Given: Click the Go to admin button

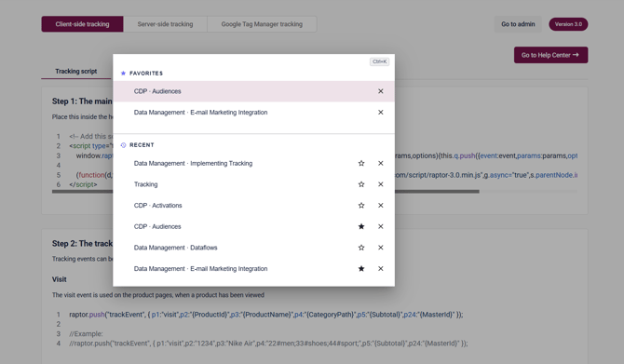Looking at the screenshot, I should (x=518, y=24).
